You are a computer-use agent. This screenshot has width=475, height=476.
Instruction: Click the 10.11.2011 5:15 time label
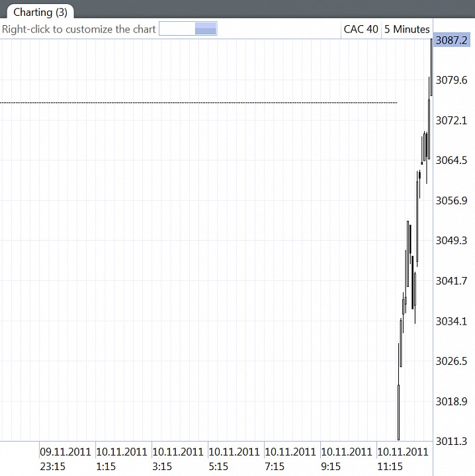click(x=234, y=459)
